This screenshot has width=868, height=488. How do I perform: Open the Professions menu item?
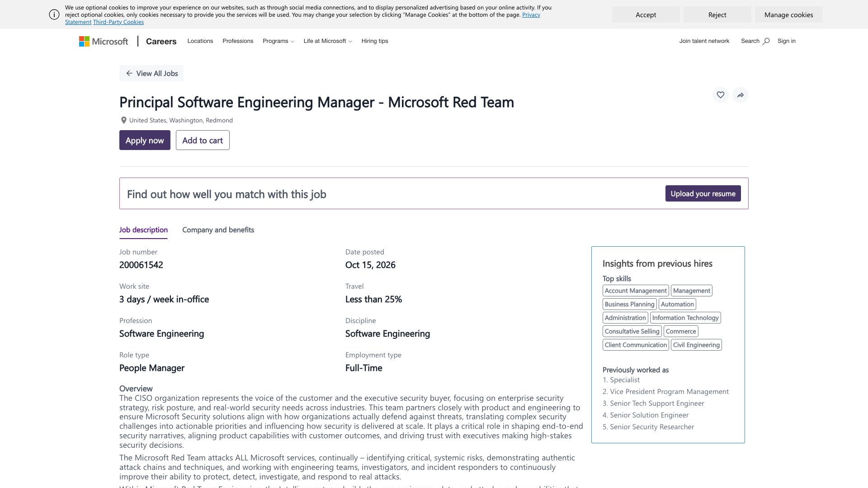[238, 41]
